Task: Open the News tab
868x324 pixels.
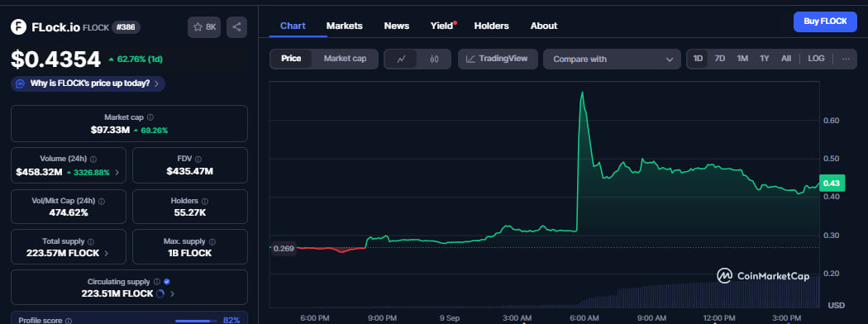Action: 397,26
